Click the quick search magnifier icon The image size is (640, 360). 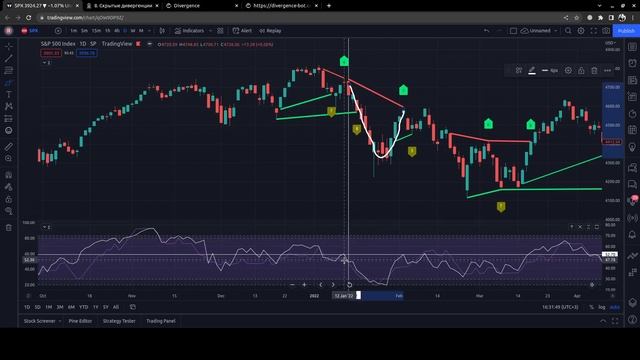pos(568,31)
